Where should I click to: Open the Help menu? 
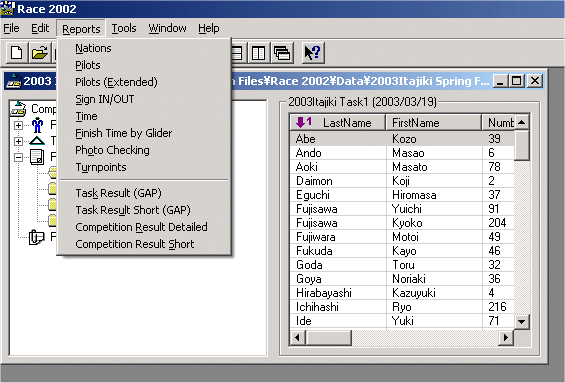209,28
